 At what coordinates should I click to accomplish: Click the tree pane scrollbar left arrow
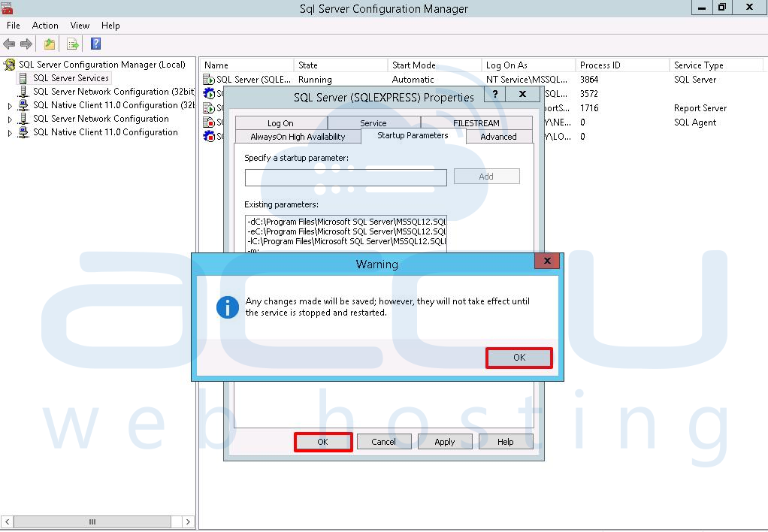click(8, 521)
